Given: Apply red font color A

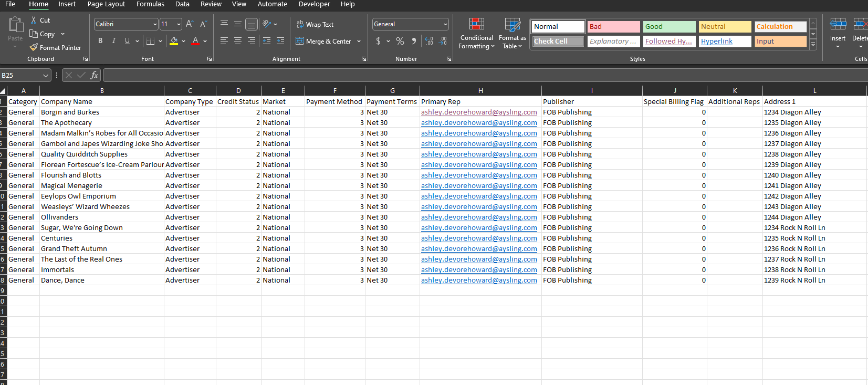Looking at the screenshot, I should pos(195,41).
